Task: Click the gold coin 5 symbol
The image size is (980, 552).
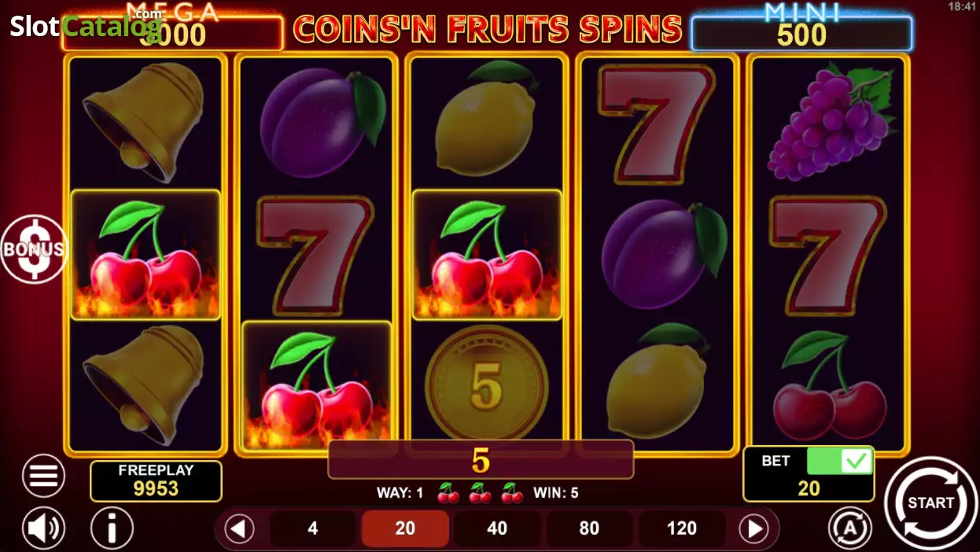Action: 487,384
